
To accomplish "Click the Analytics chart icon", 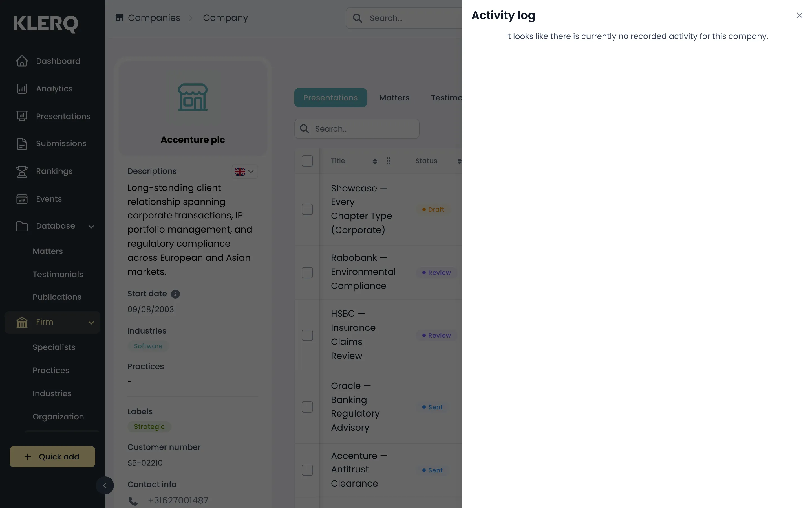I will pyautogui.click(x=22, y=89).
